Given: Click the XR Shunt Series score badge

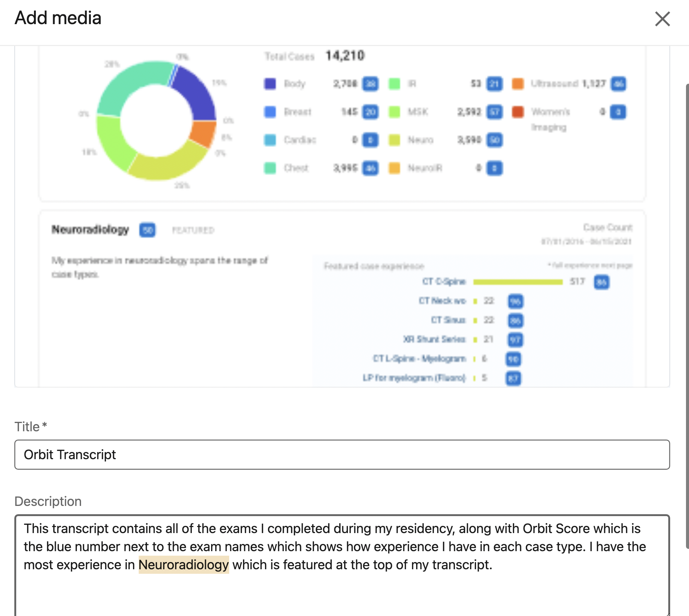Looking at the screenshot, I should 516,340.
